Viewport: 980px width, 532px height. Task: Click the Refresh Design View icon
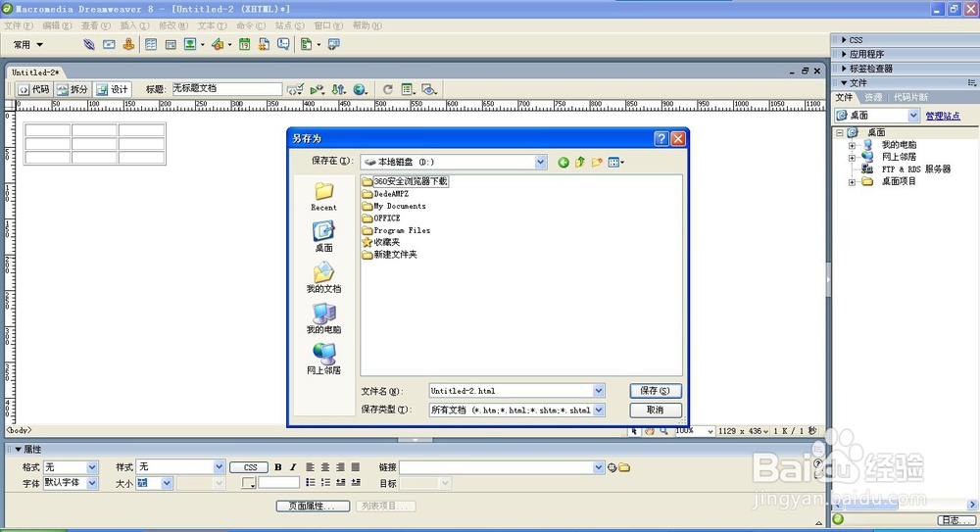[x=387, y=90]
